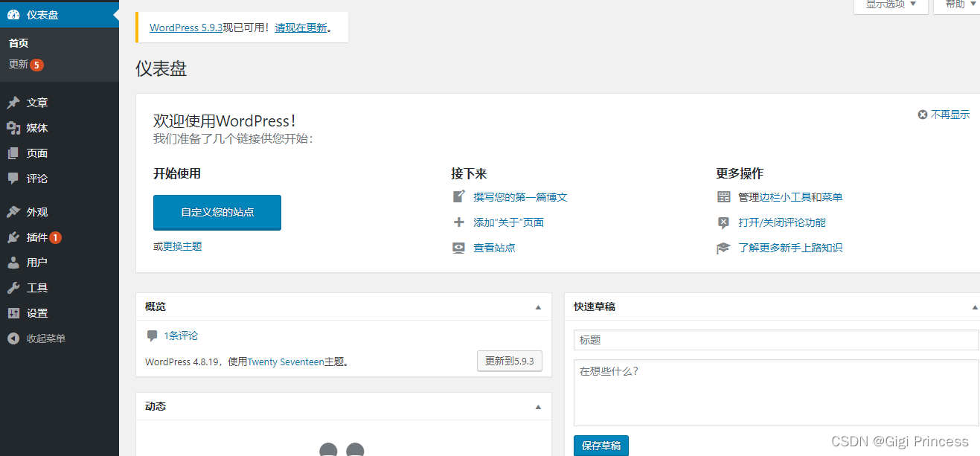Open the 1条评论 link
The image size is (980, 456).
(x=181, y=335)
